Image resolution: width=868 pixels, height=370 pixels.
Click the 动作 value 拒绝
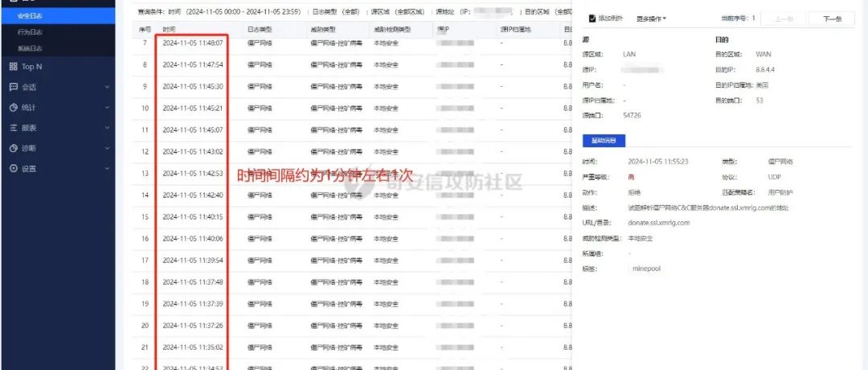[634, 193]
